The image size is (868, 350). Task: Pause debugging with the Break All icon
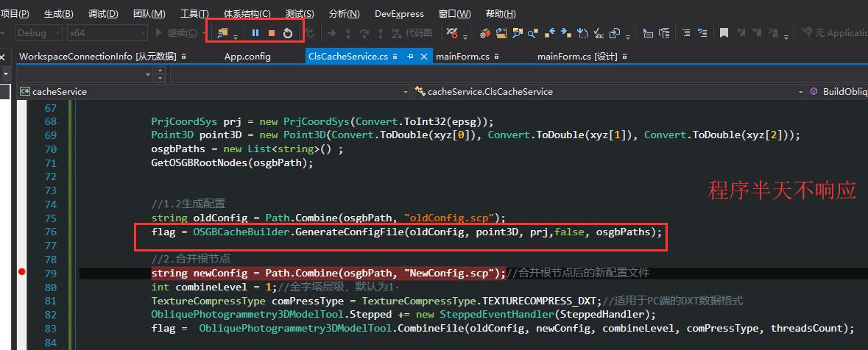(x=255, y=33)
